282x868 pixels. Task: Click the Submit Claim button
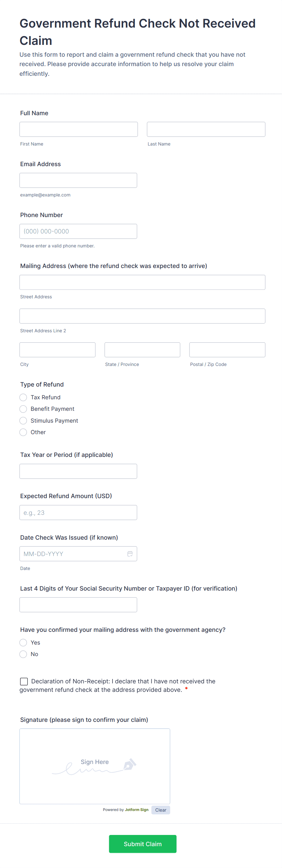(x=143, y=844)
